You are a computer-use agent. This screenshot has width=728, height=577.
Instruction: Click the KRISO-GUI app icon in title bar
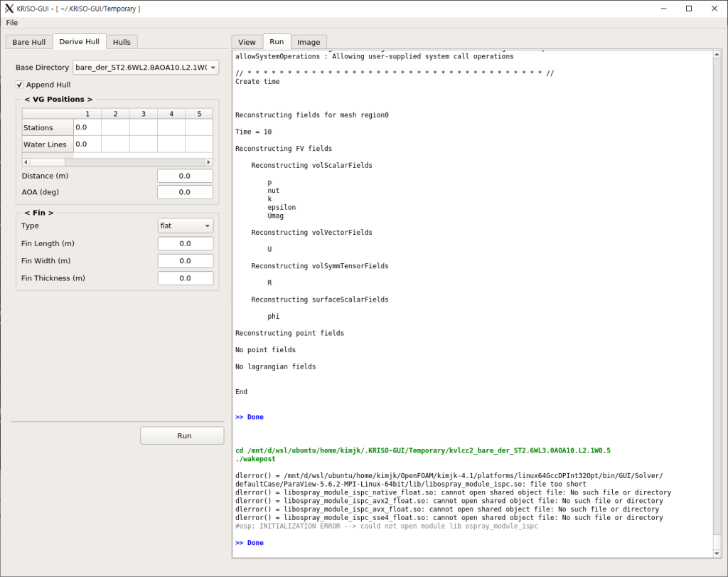pos(9,9)
